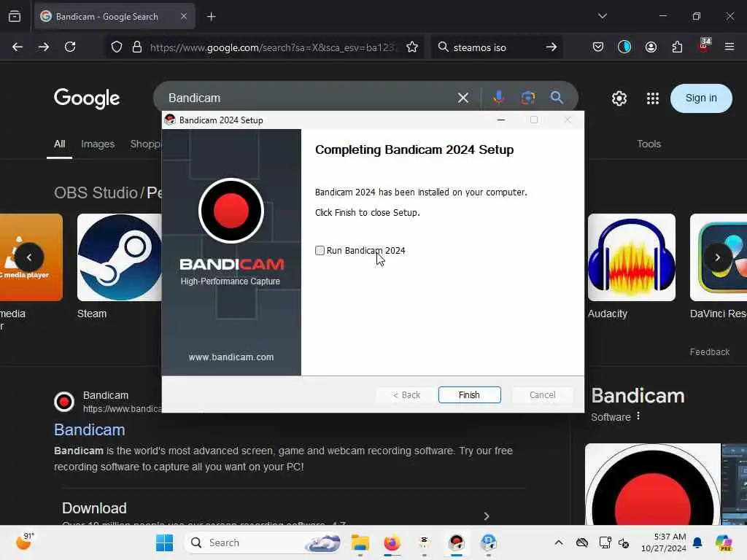
Task: Bookmark this page with the star
Action: pyautogui.click(x=412, y=47)
